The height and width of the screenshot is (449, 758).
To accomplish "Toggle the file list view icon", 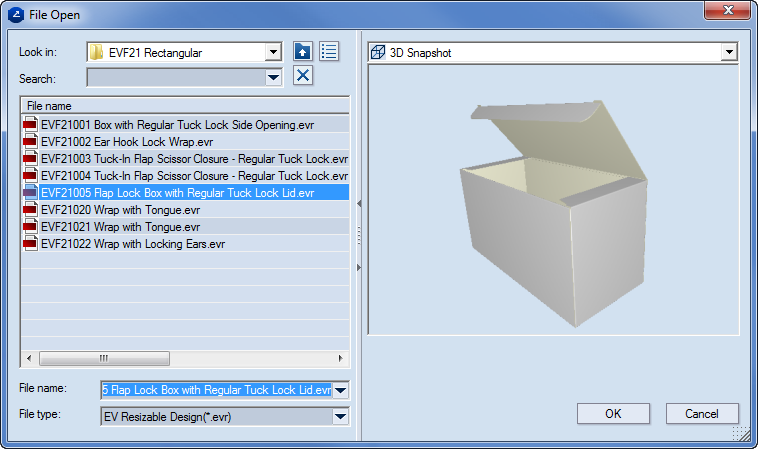I will [330, 52].
